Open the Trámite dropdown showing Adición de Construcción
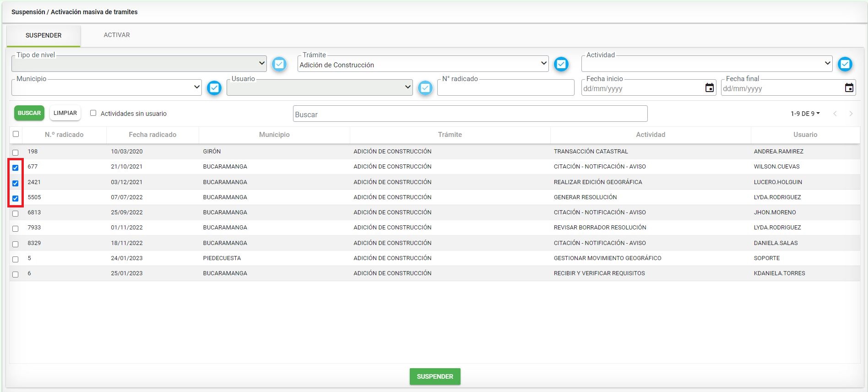The width and height of the screenshot is (868, 392). coord(423,64)
